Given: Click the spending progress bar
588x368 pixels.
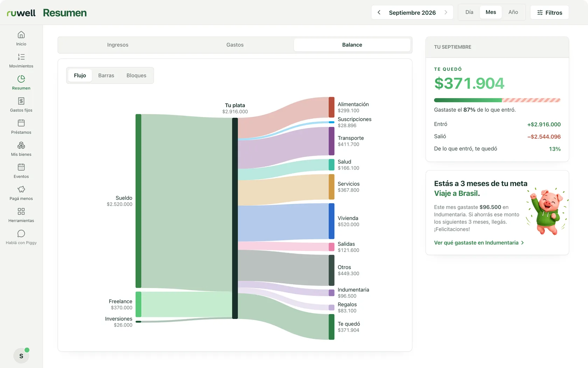Looking at the screenshot, I should point(497,100).
